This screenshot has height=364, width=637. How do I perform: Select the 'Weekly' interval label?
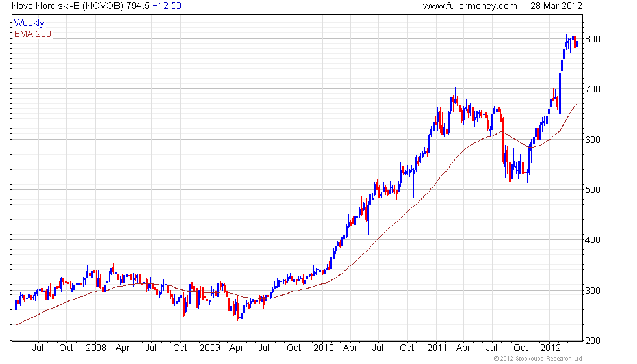29,23
